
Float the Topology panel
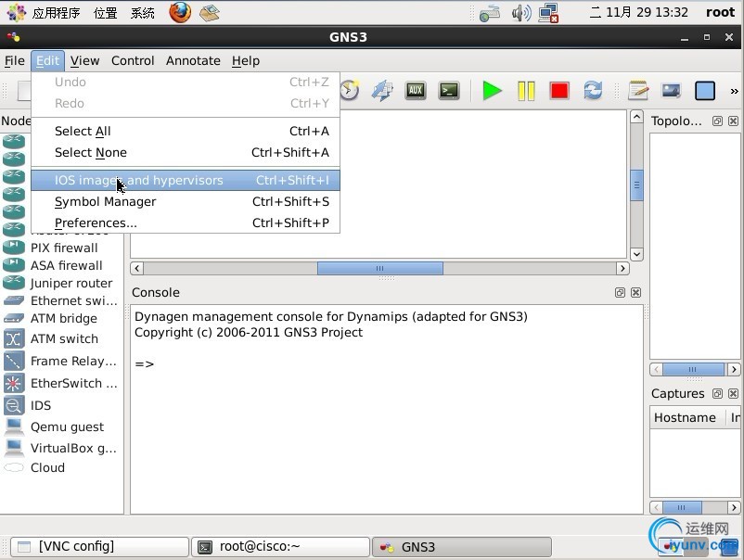coord(717,121)
